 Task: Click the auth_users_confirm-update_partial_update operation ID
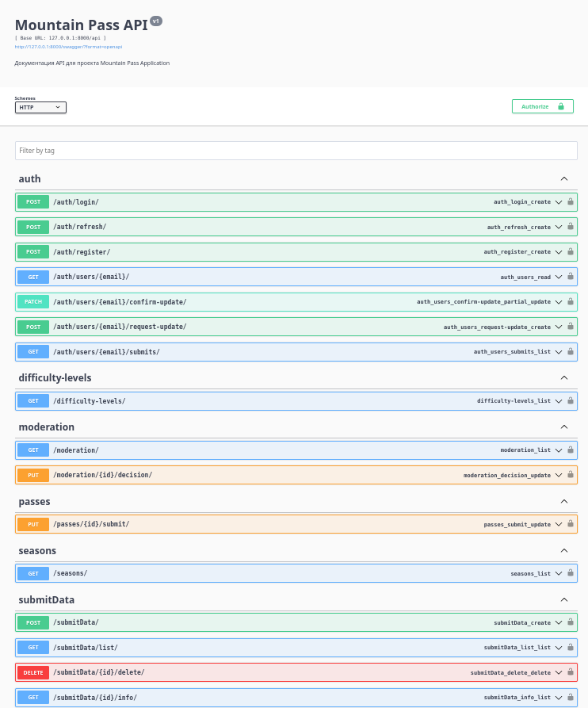click(483, 301)
